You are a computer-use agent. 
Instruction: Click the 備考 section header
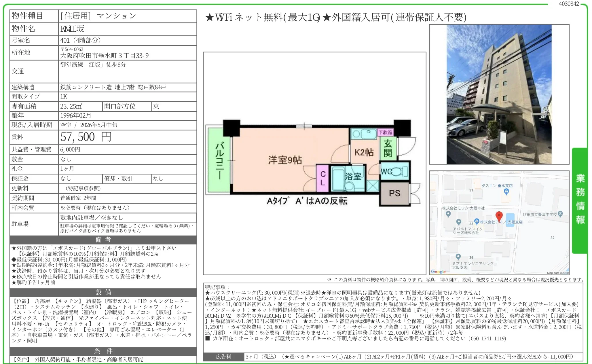click(x=103, y=240)
